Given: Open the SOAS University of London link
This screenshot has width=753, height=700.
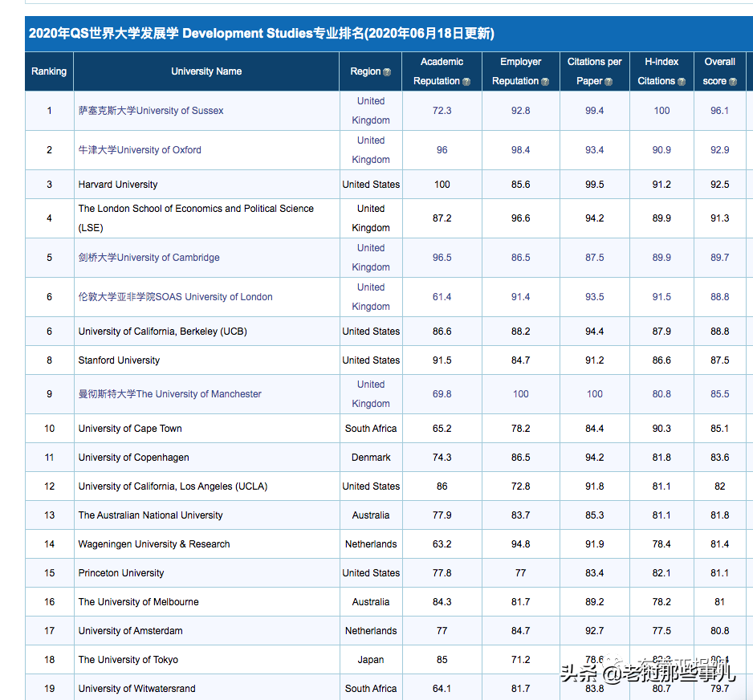Looking at the screenshot, I should pos(175,297).
